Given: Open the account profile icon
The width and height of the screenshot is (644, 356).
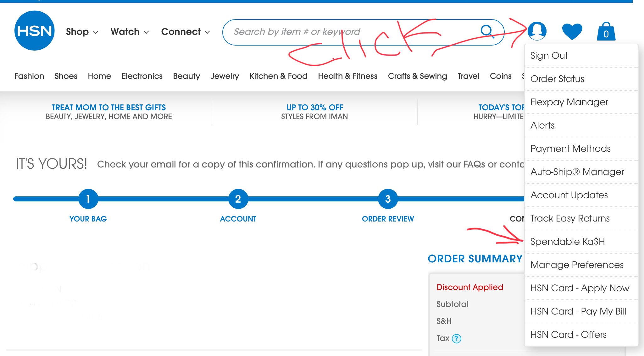Looking at the screenshot, I should pos(537,31).
